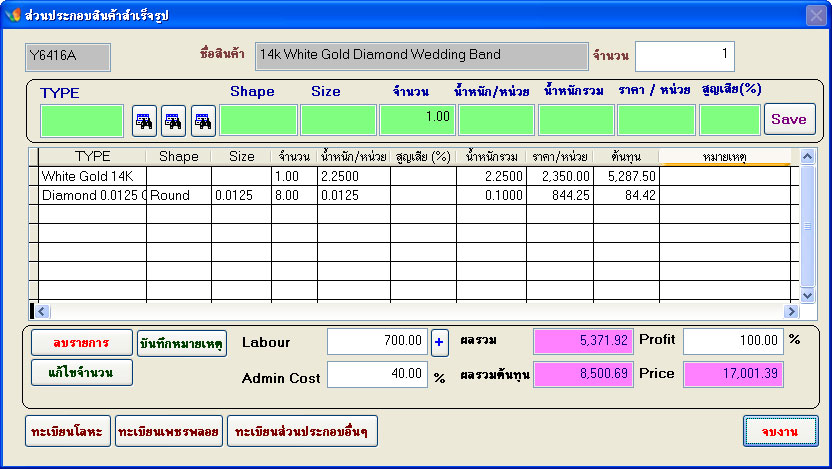
Task: Click the red ลบรายการ button
Action: tap(82, 343)
